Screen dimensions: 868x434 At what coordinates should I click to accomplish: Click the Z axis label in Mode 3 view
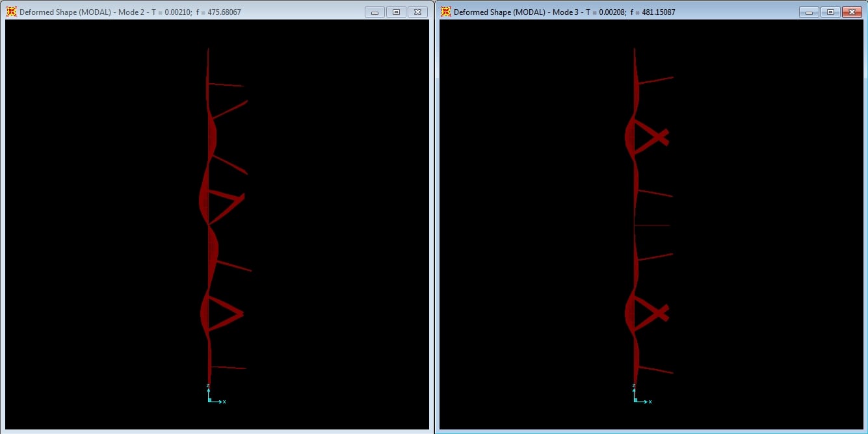[x=634, y=386]
